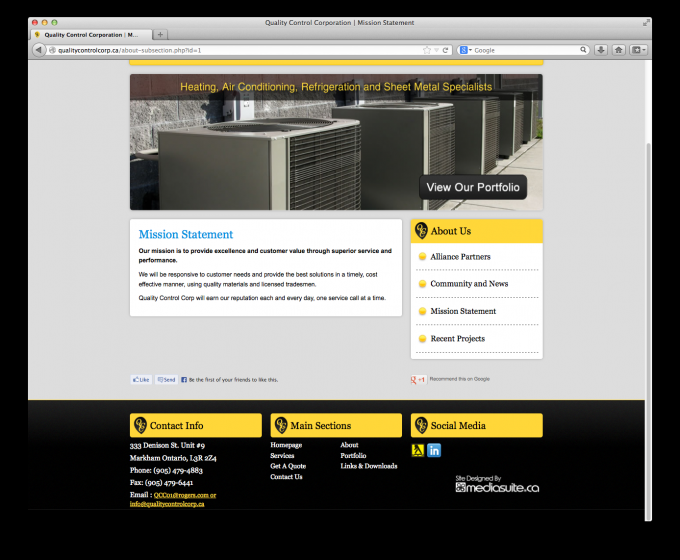The width and height of the screenshot is (680, 560).
Task: Expand the search engine selector dropdown
Action: (x=467, y=49)
